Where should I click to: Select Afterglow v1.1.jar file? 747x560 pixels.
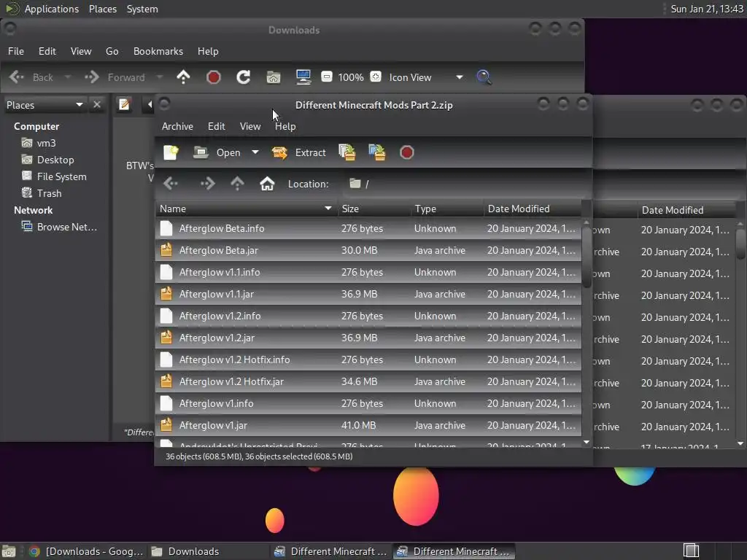[368, 295]
